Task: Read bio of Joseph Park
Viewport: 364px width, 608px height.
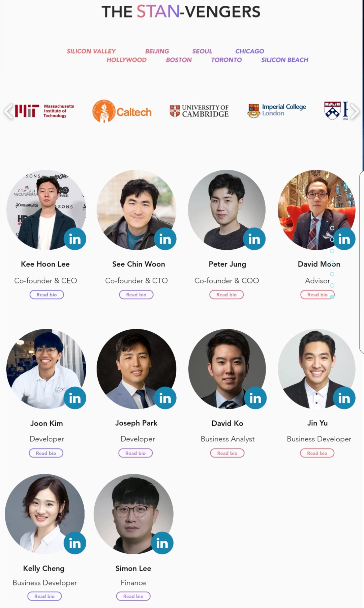Action: tap(135, 453)
